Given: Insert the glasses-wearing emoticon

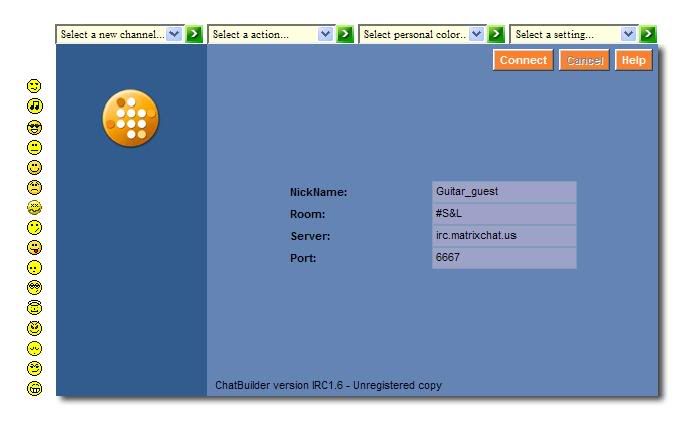Looking at the screenshot, I should [x=35, y=287].
